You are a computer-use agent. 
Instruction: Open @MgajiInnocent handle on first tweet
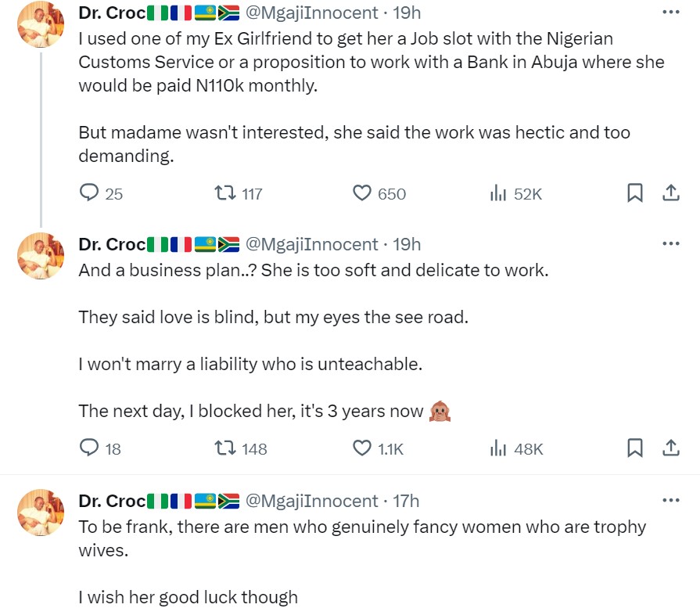coord(311,13)
